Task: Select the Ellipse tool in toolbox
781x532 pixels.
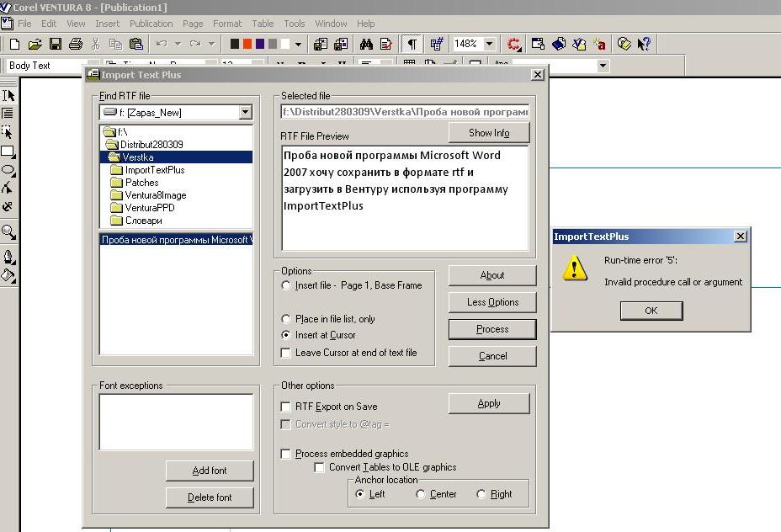Action: [8, 170]
